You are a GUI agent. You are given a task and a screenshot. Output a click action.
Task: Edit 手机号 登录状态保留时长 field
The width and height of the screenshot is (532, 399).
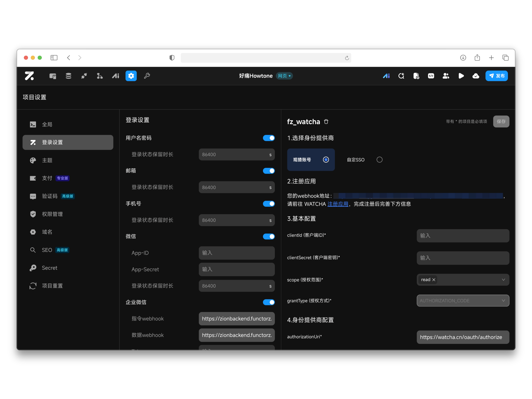[237, 220]
